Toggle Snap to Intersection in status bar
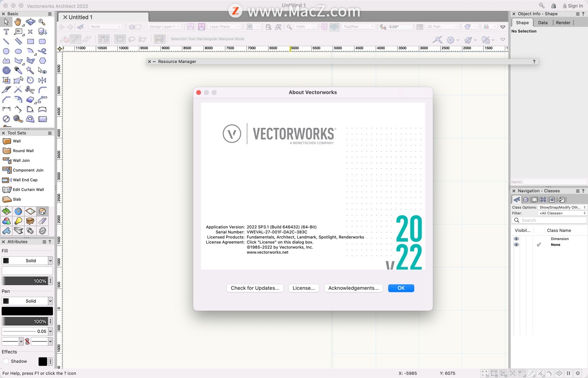The image size is (588, 378). [x=513, y=373]
